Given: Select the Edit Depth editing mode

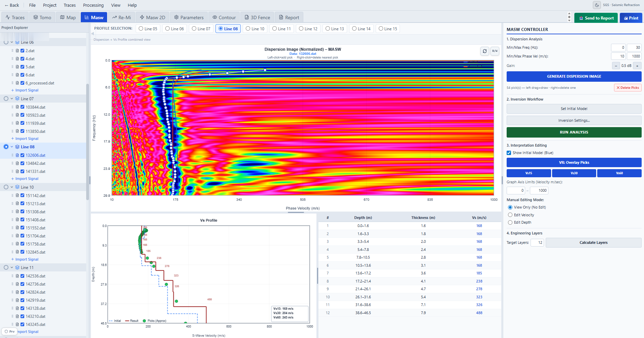Looking at the screenshot, I should [x=510, y=223].
